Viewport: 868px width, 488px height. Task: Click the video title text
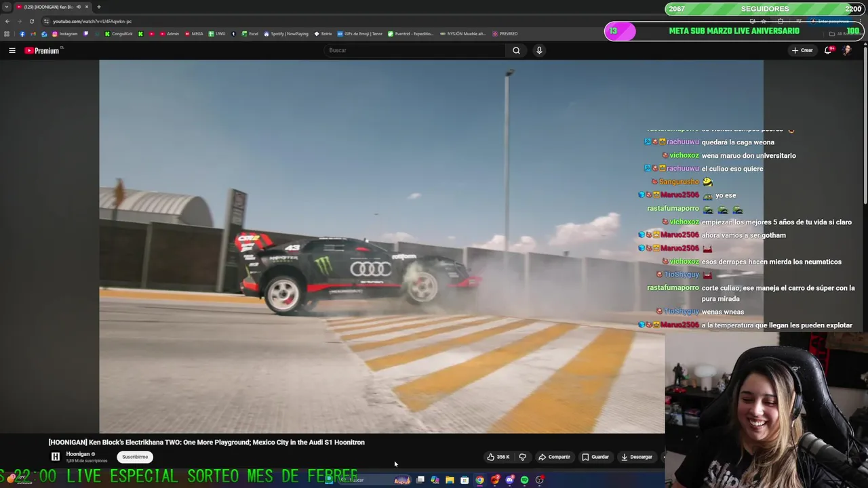(207, 442)
